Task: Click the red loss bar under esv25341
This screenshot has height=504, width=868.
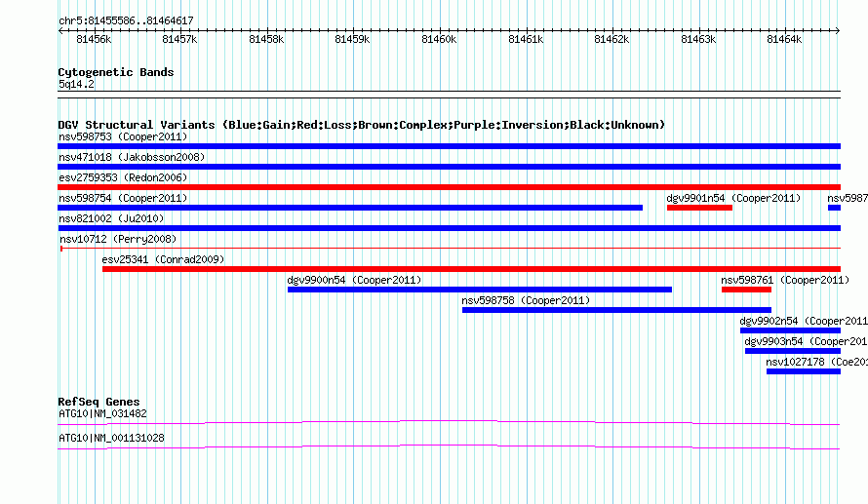Action: tap(472, 269)
